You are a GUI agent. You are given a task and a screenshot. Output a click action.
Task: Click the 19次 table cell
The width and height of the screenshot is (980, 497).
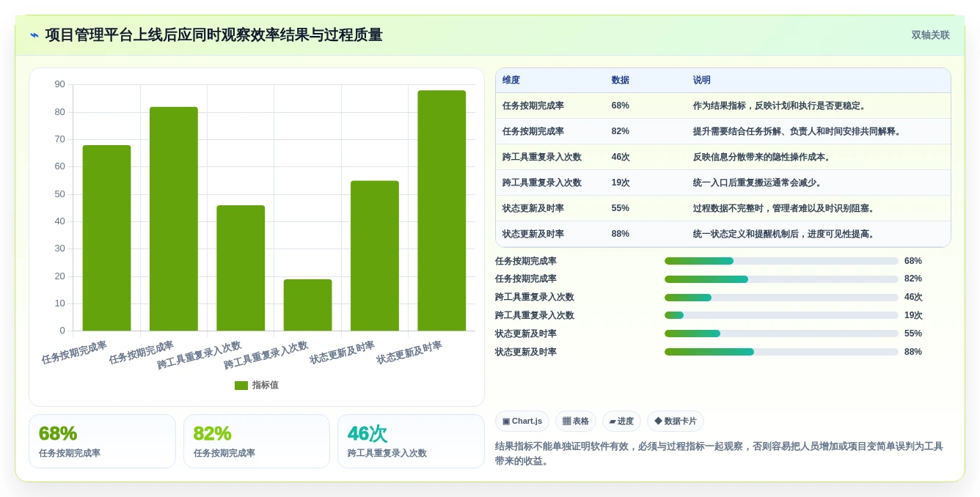point(621,183)
